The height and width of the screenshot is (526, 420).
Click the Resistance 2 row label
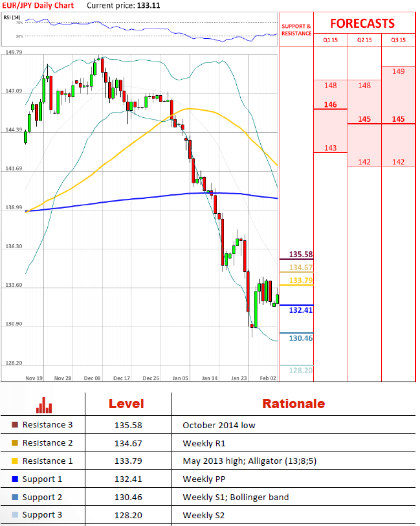click(x=47, y=443)
